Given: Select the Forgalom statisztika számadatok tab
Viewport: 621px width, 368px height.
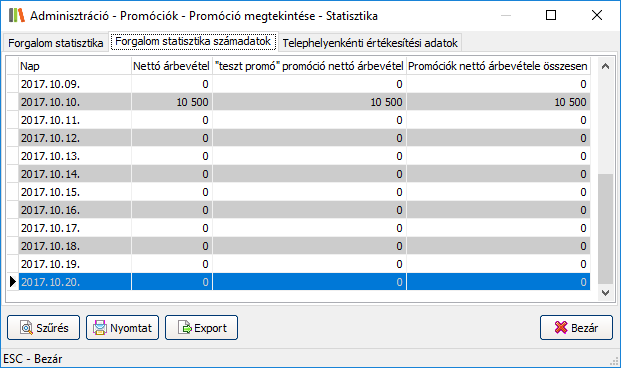Looking at the screenshot, I should coord(193,41).
